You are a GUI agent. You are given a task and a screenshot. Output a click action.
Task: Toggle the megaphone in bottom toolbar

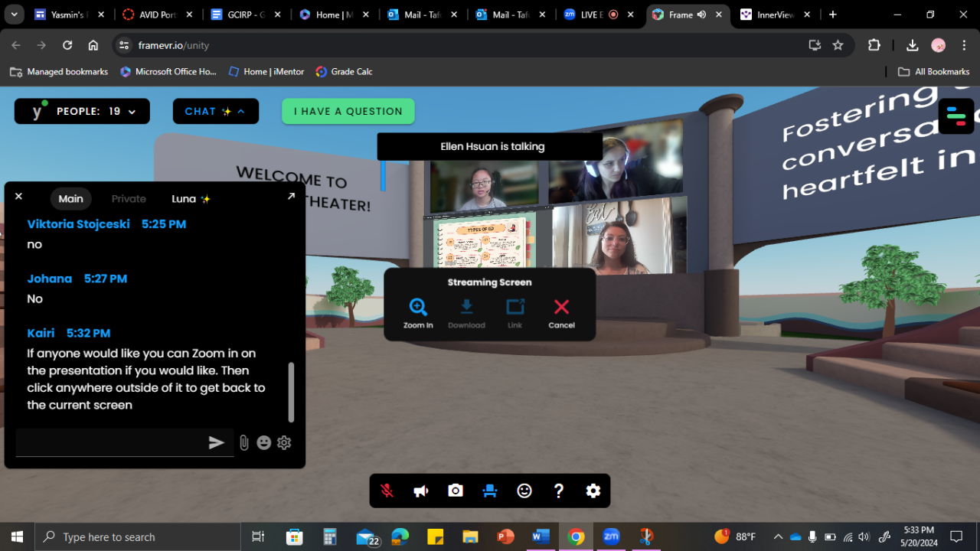coord(421,491)
